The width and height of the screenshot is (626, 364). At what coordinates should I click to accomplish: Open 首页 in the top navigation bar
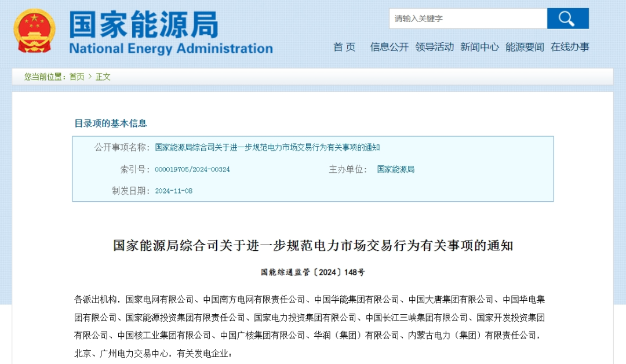(344, 47)
